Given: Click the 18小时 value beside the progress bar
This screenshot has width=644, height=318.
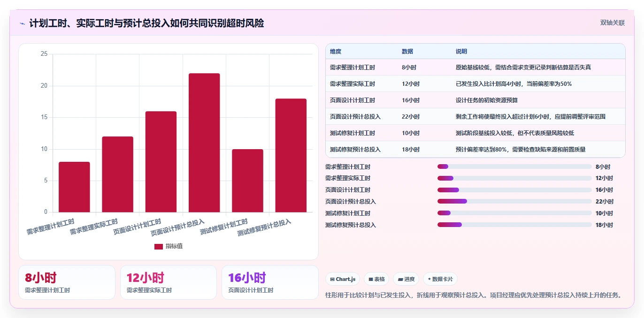Looking at the screenshot, I should pyautogui.click(x=604, y=225).
